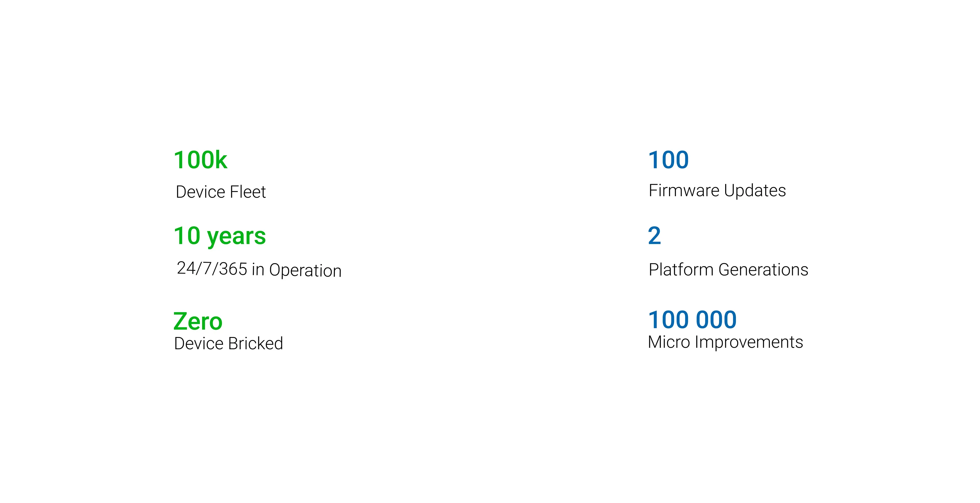Screen dimensions: 980x503
Task: Click the word Improvements
Action: [x=749, y=342]
